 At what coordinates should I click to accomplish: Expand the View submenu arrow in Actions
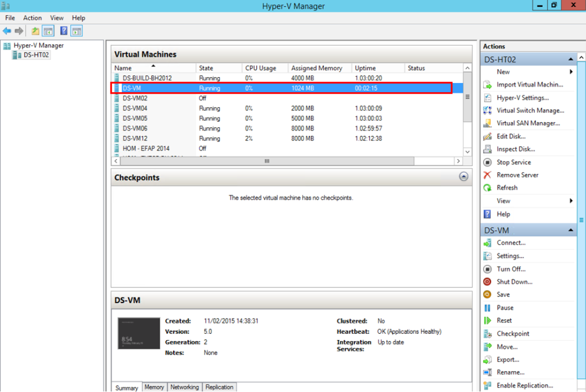[x=571, y=201]
